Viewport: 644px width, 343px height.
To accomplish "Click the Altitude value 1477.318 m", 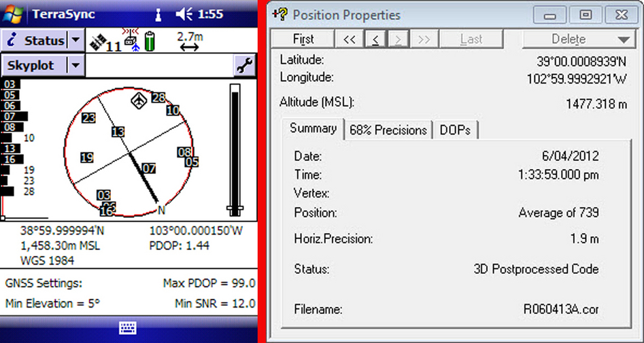I will [x=596, y=104].
